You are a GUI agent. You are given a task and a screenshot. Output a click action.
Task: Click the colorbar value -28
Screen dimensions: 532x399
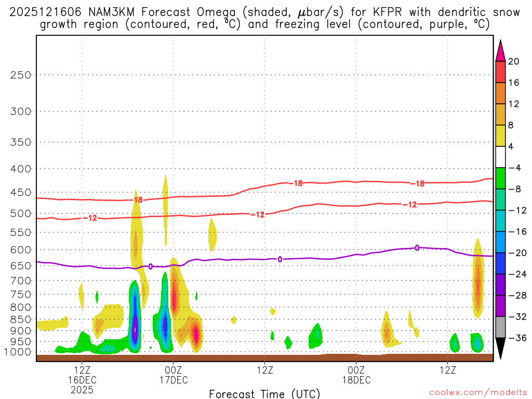pyautogui.click(x=517, y=296)
